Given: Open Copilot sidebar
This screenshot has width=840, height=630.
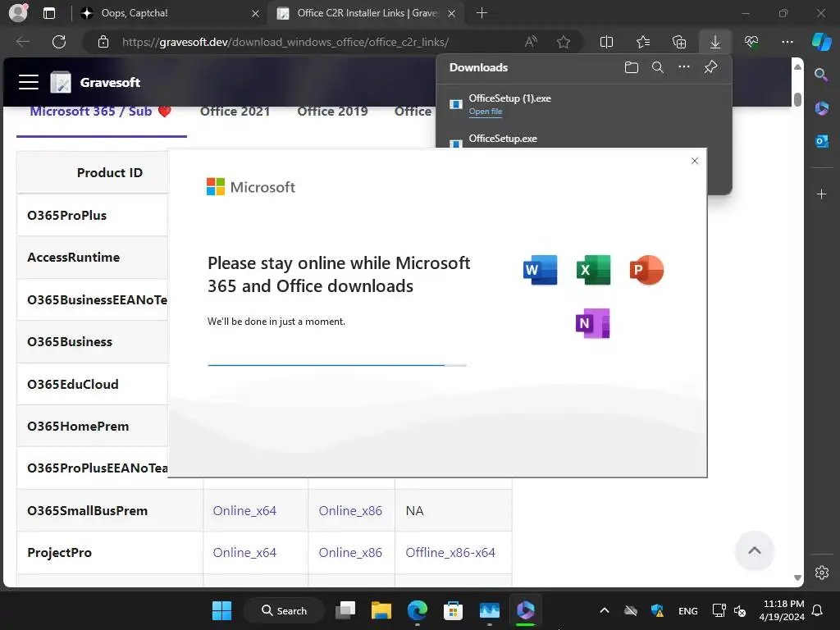Looking at the screenshot, I should click(821, 42).
